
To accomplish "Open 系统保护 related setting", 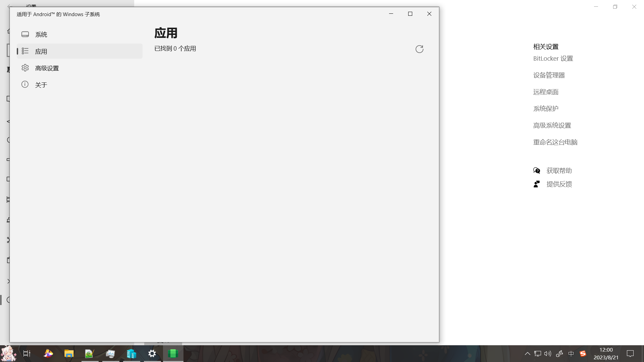I will pyautogui.click(x=546, y=109).
